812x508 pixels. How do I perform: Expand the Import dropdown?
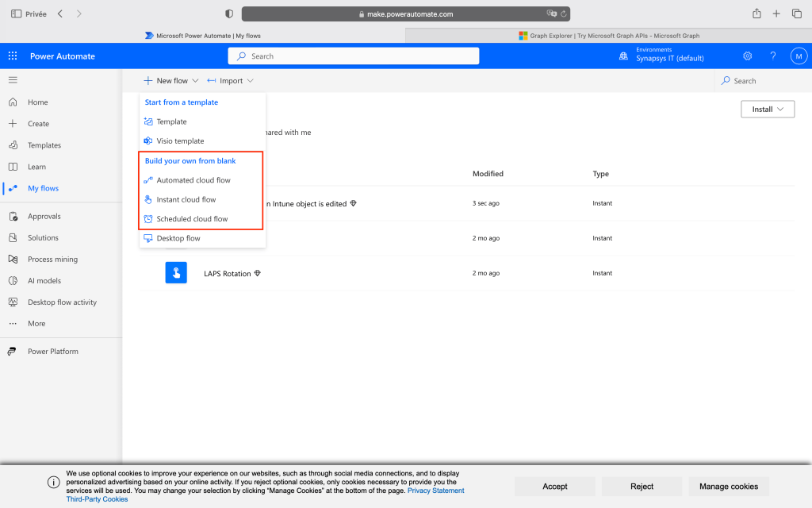231,81
